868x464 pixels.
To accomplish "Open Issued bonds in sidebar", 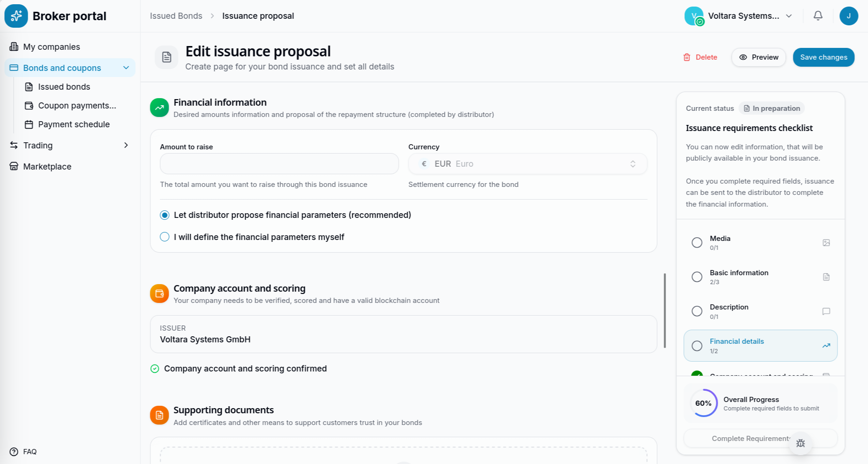I will [x=64, y=87].
